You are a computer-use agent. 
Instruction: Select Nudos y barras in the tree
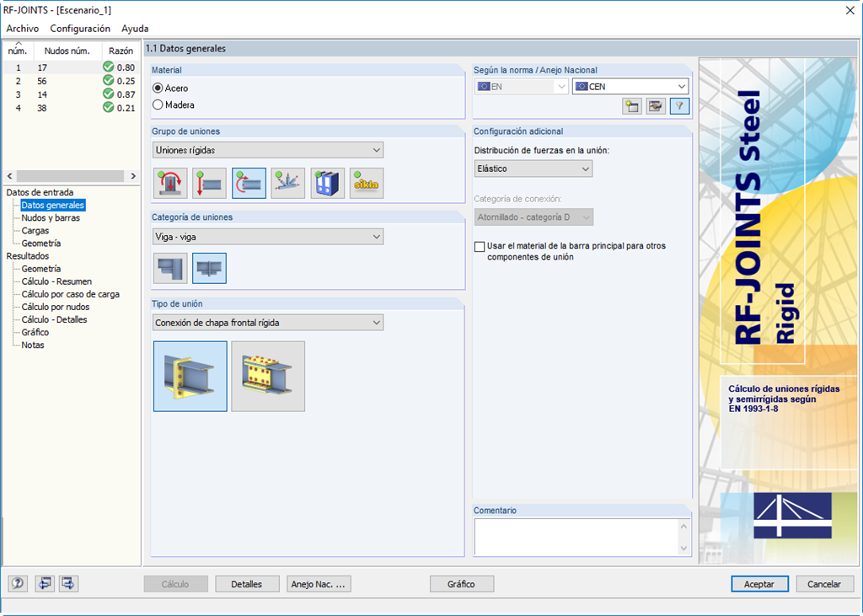click(51, 218)
